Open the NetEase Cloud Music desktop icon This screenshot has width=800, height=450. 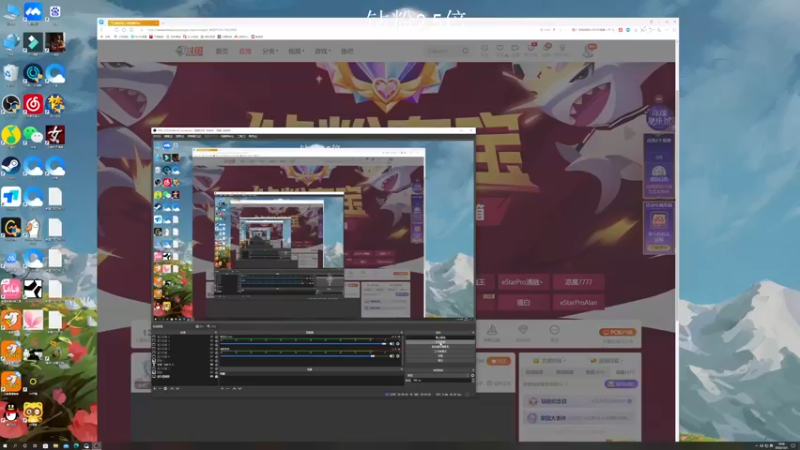pos(33,104)
